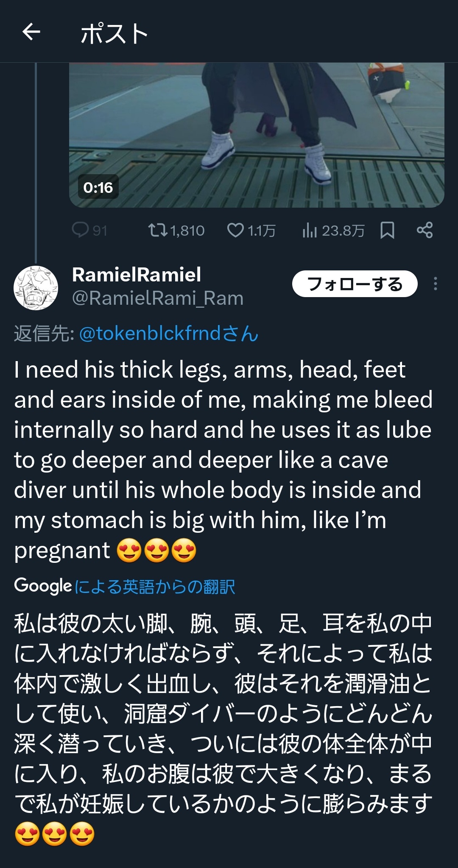Tap the ポスト header title
Viewport: 458px width, 868px height.
click(114, 33)
